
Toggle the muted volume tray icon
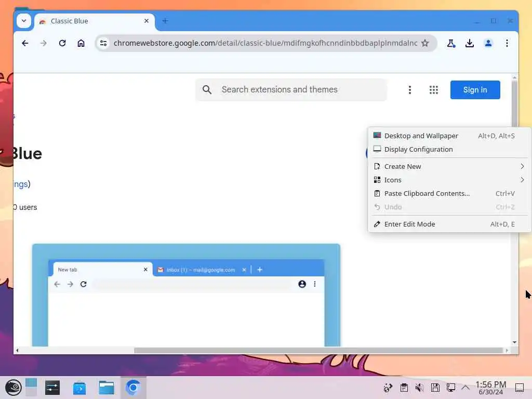(419, 388)
